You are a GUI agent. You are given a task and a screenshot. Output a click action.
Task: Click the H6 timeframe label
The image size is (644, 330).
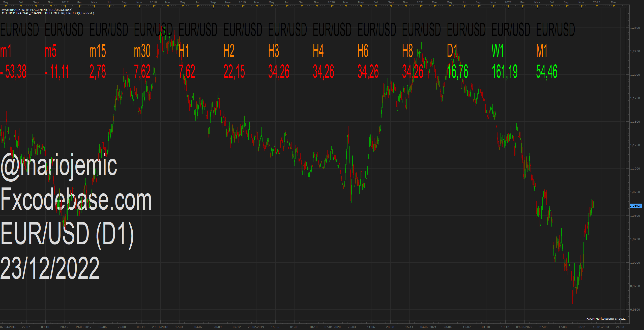pyautogui.click(x=363, y=51)
